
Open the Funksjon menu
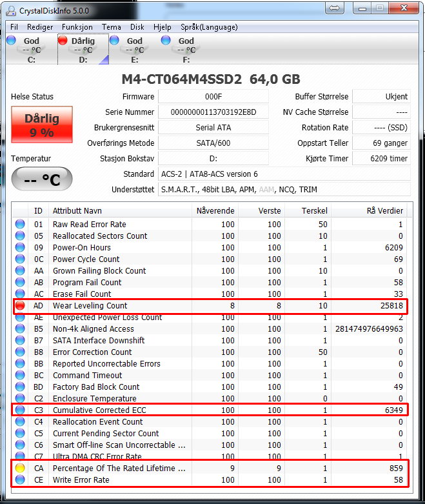(x=77, y=27)
